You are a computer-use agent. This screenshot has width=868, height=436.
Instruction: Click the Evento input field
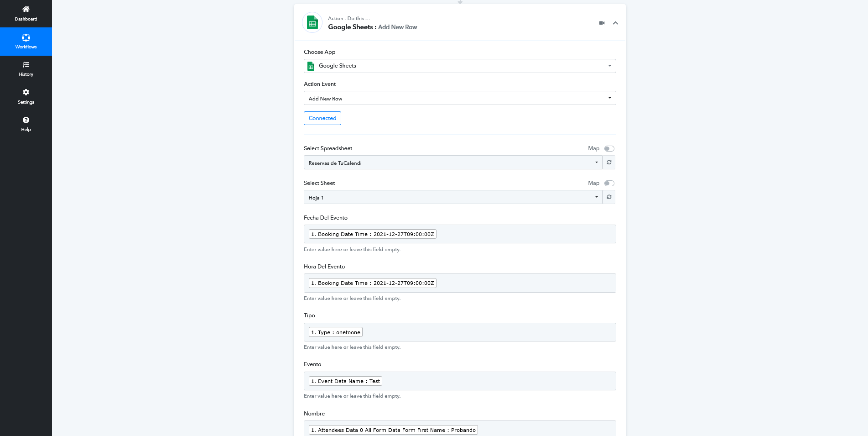click(460, 381)
